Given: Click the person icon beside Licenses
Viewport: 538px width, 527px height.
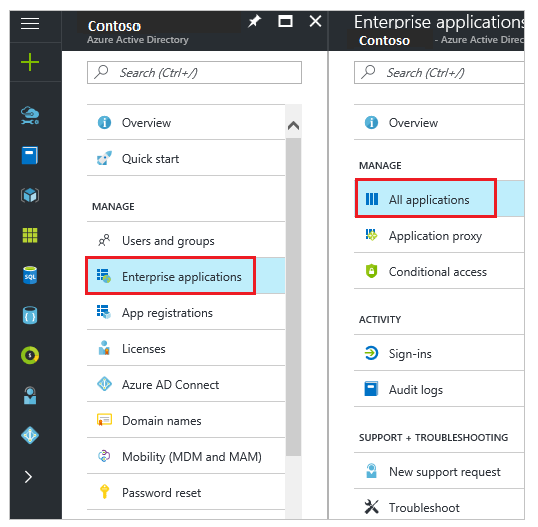Looking at the screenshot, I should click(104, 348).
